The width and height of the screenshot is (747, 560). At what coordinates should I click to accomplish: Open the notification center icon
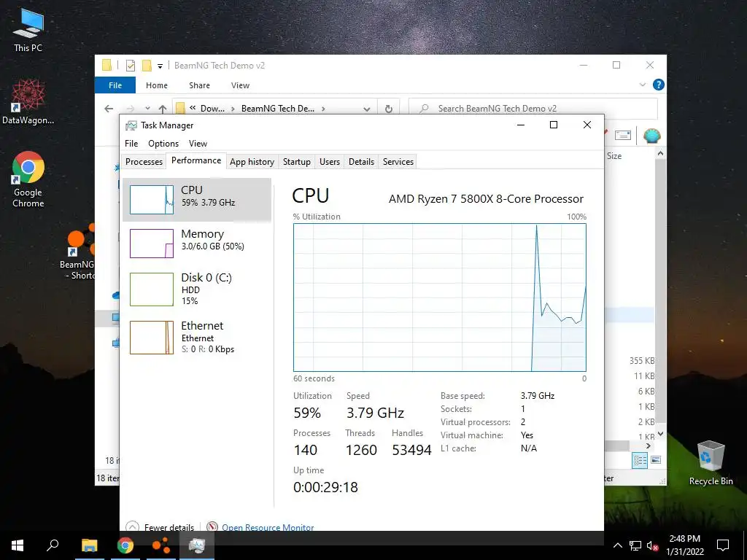[x=723, y=545]
